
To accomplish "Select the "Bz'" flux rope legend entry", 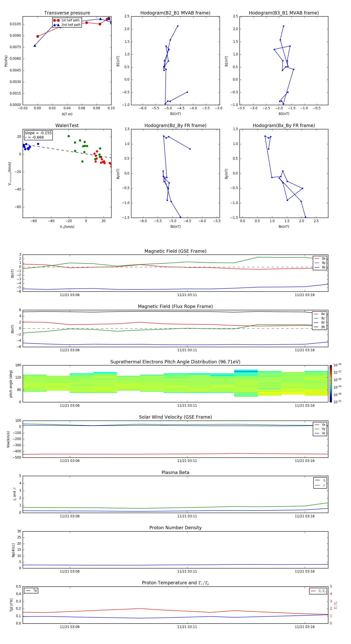I will 320,323.
